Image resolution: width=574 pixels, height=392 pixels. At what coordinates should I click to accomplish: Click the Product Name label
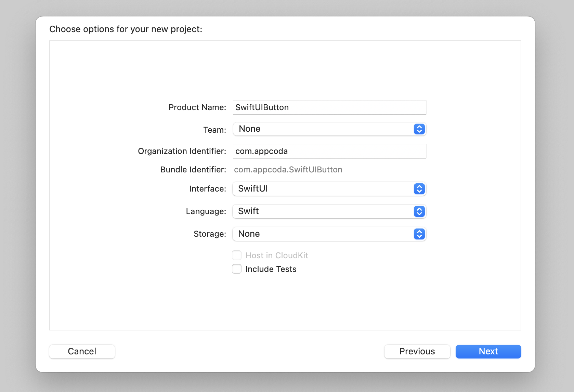pyautogui.click(x=197, y=107)
